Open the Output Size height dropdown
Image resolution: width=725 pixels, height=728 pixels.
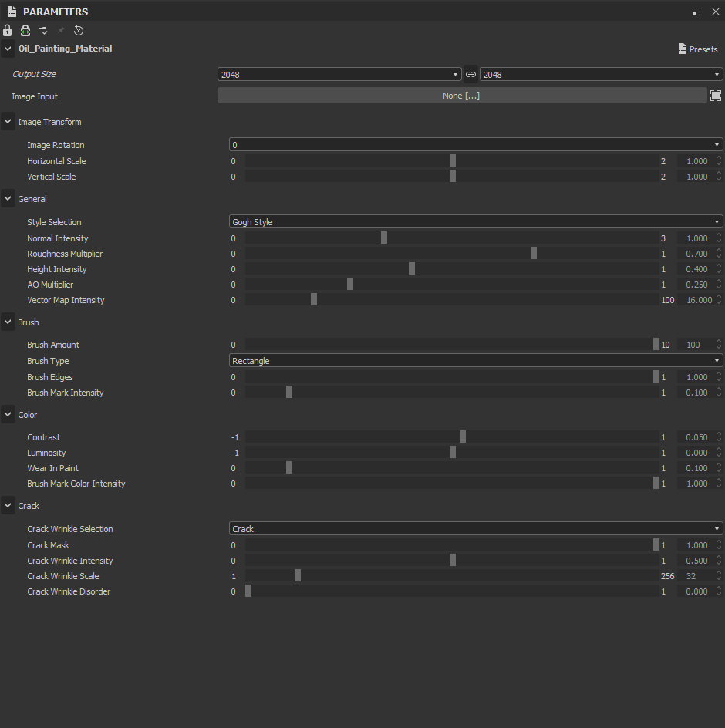(601, 74)
